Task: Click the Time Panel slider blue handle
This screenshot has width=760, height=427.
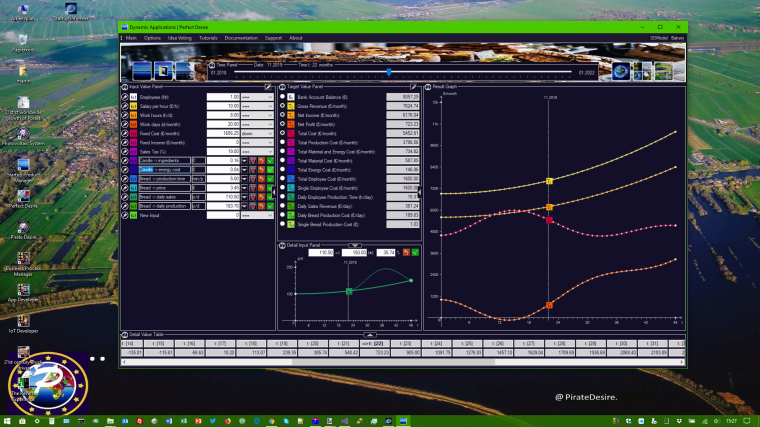Action: pos(389,72)
